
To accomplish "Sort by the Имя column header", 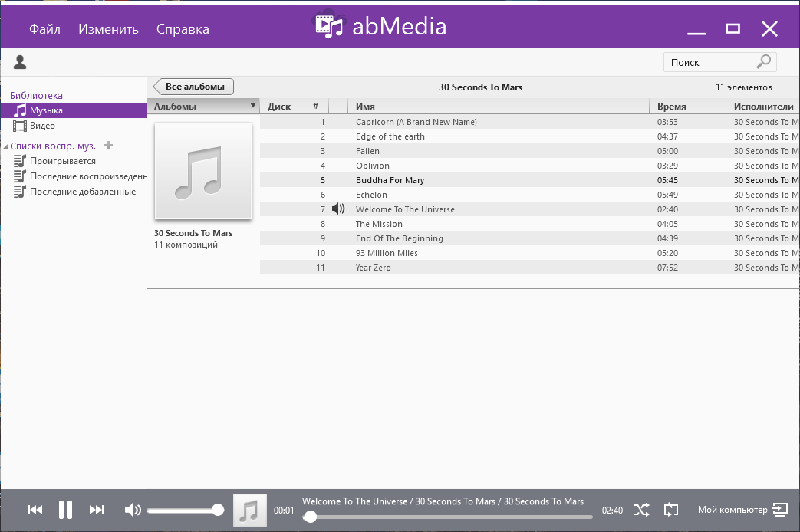I will [x=479, y=106].
